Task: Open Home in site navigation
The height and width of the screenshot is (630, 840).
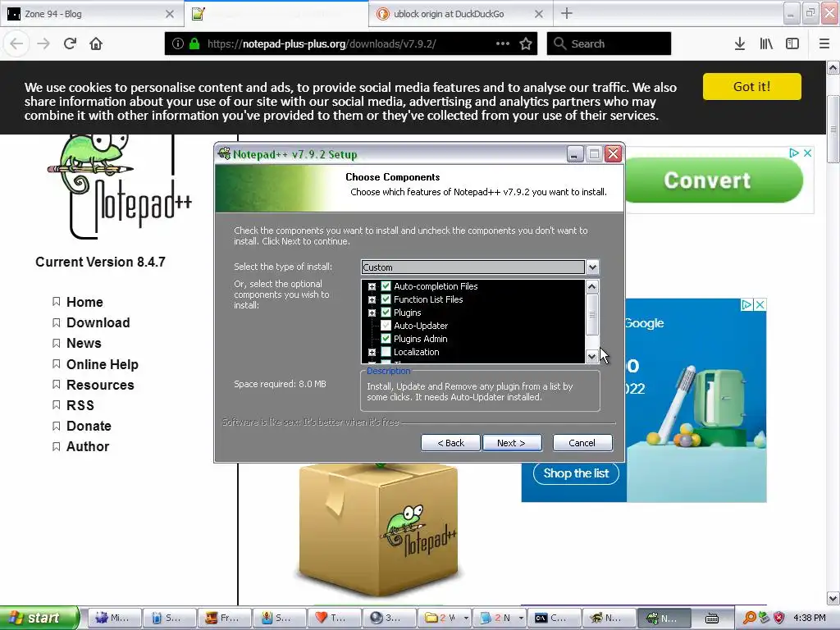Action: (84, 302)
